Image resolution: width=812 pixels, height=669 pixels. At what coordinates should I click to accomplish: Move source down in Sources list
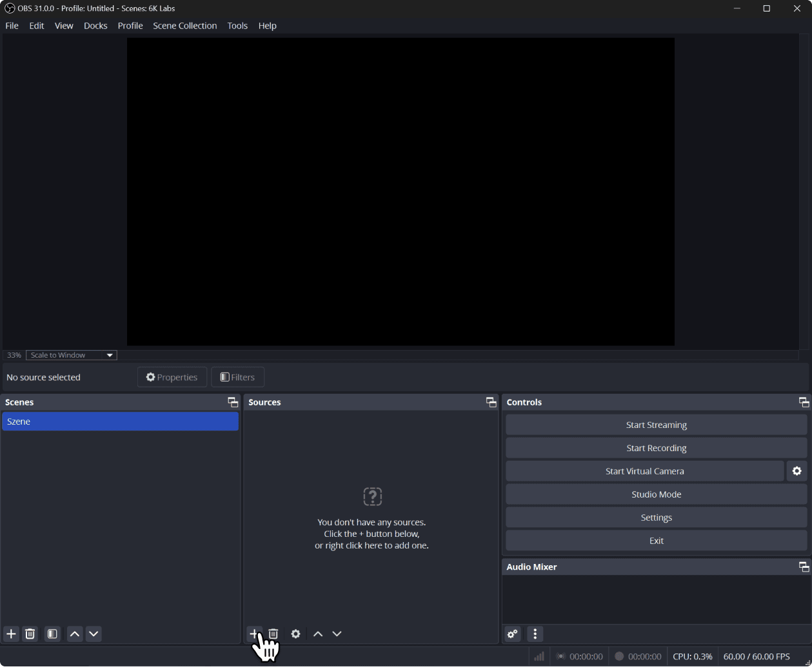(x=337, y=634)
